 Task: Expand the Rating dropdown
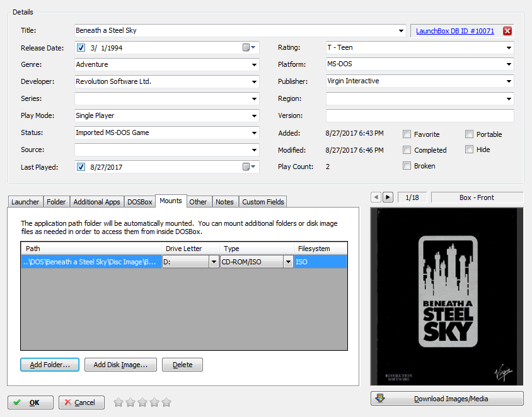tap(509, 47)
